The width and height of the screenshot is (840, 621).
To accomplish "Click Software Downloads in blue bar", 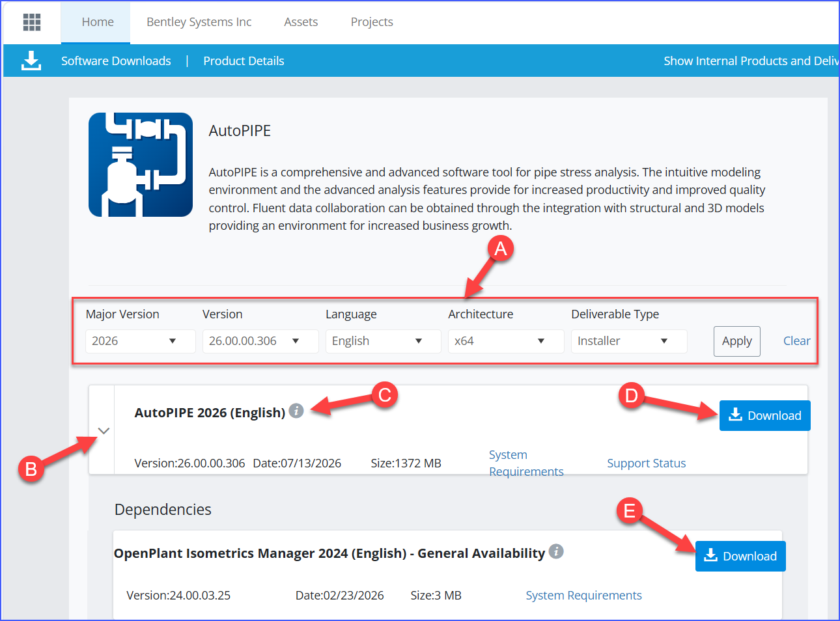I will (116, 61).
